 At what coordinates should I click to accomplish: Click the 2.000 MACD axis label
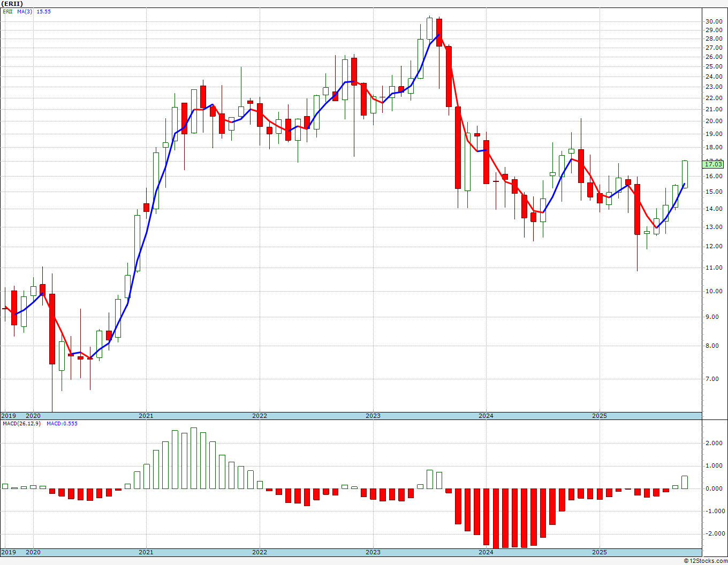[x=715, y=443]
